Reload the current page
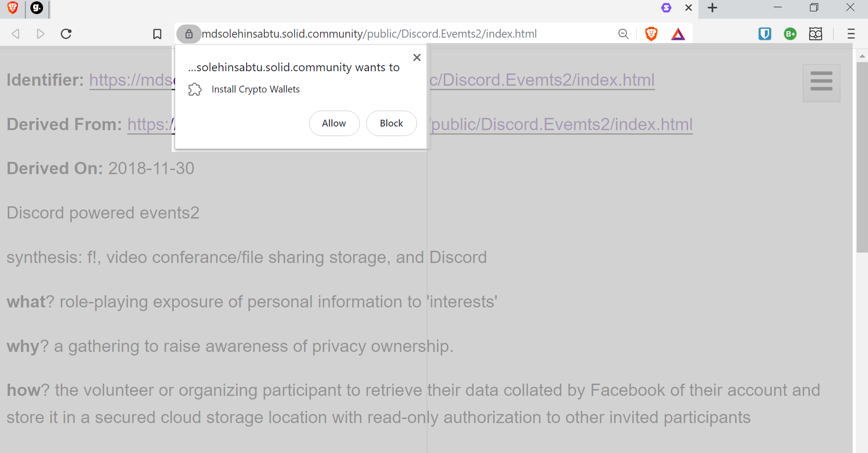 (x=66, y=34)
